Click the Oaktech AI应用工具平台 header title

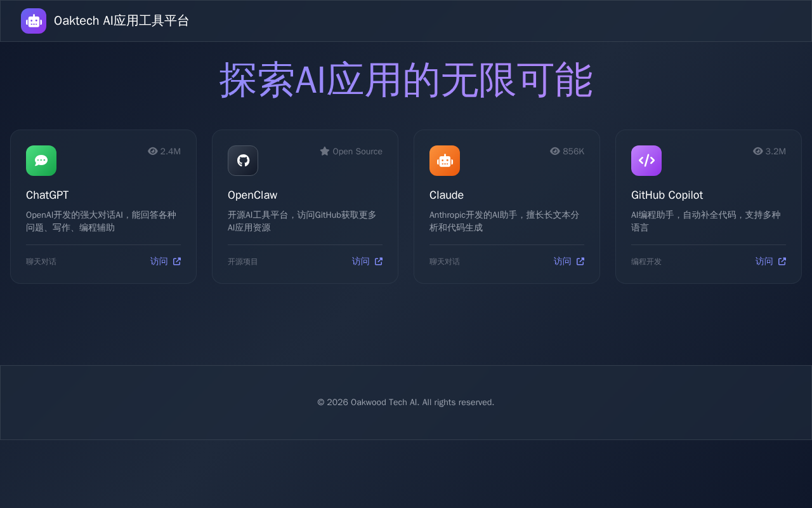pos(122,21)
